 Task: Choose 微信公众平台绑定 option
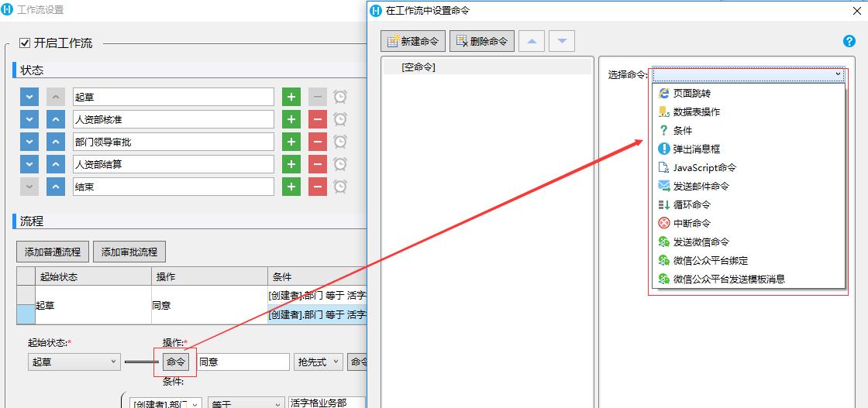(747, 260)
